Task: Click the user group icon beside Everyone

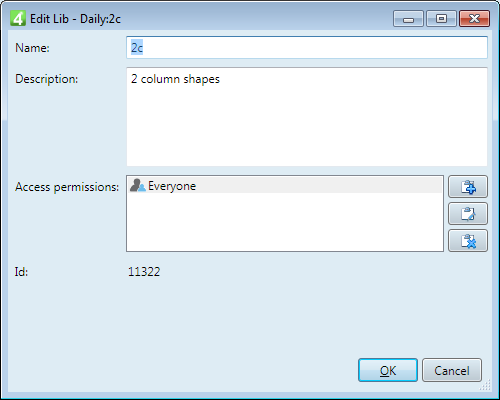Action: (x=137, y=185)
